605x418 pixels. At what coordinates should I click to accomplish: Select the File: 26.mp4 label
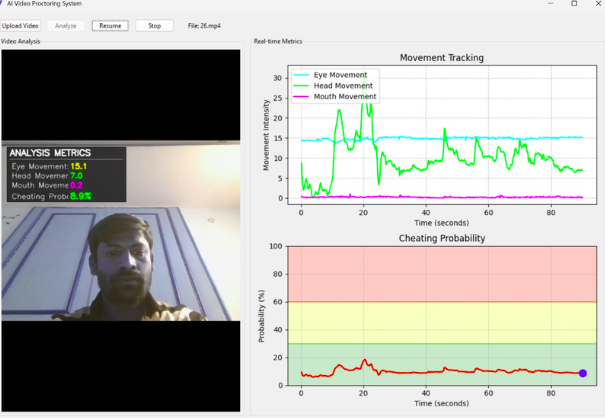pyautogui.click(x=204, y=26)
